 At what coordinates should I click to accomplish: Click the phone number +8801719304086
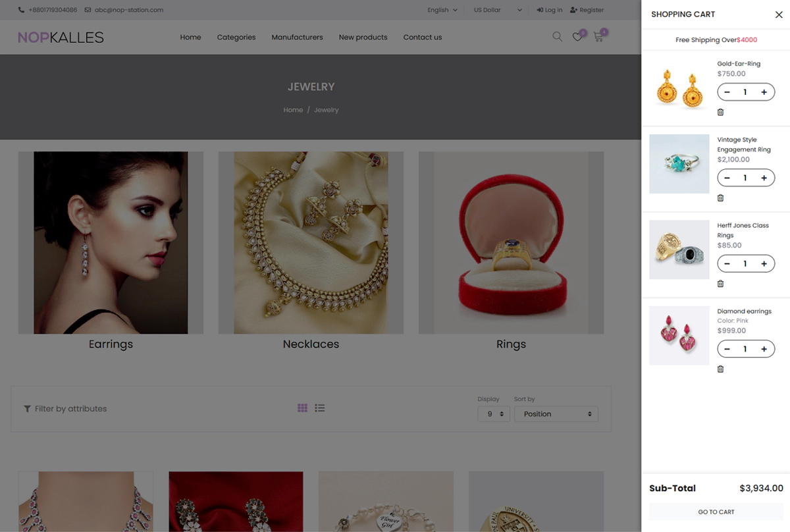[53, 10]
